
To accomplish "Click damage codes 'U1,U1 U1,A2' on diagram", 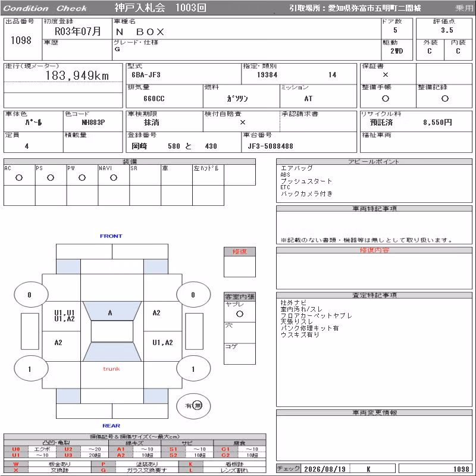I will [x=64, y=316].
